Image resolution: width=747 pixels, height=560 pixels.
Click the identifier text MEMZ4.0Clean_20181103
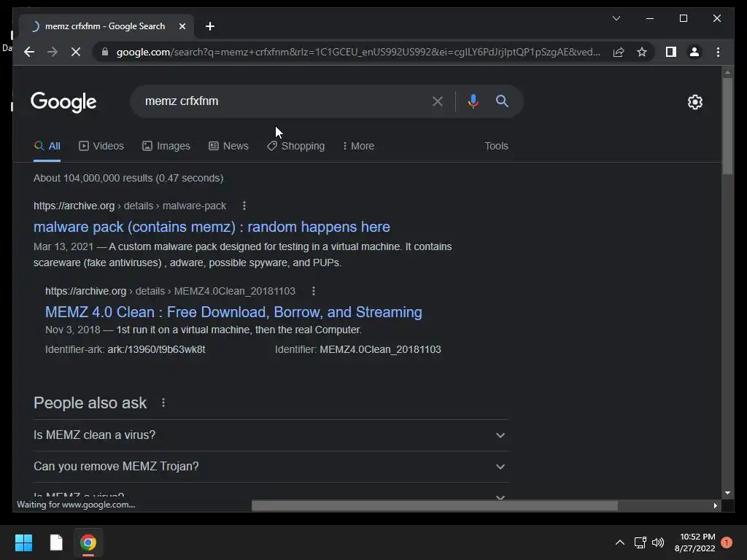380,349
